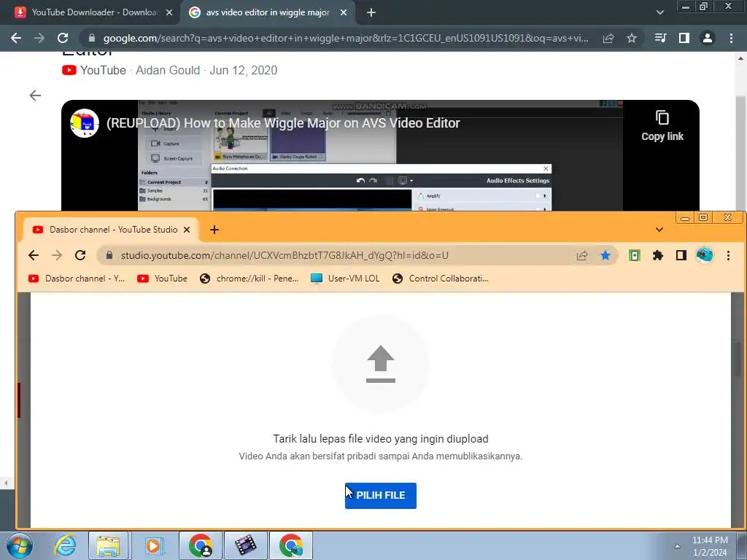The width and height of the screenshot is (747, 560).
Task: Click the Aidan Gould source text
Action: [x=168, y=70]
